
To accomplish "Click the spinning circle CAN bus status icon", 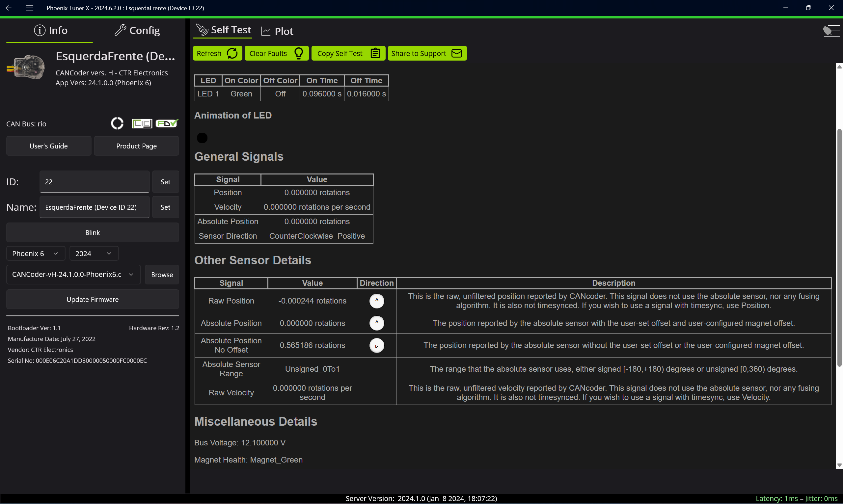I will click(x=117, y=123).
